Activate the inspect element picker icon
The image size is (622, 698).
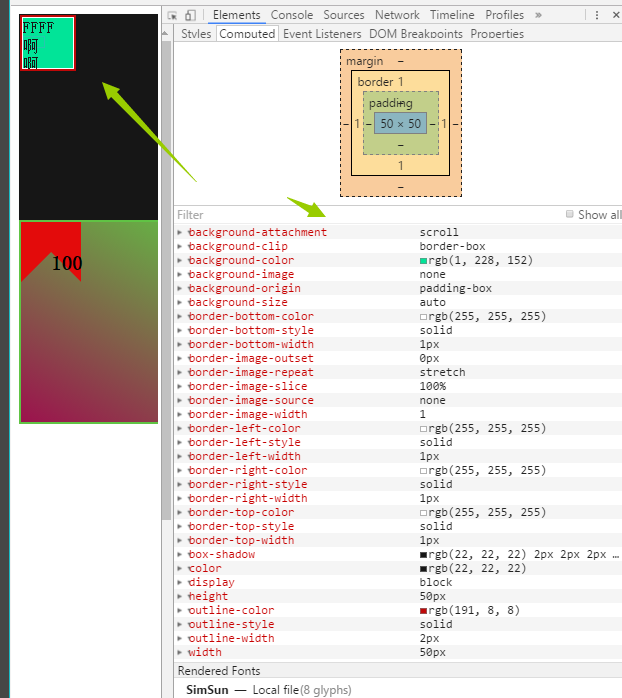[x=172, y=15]
